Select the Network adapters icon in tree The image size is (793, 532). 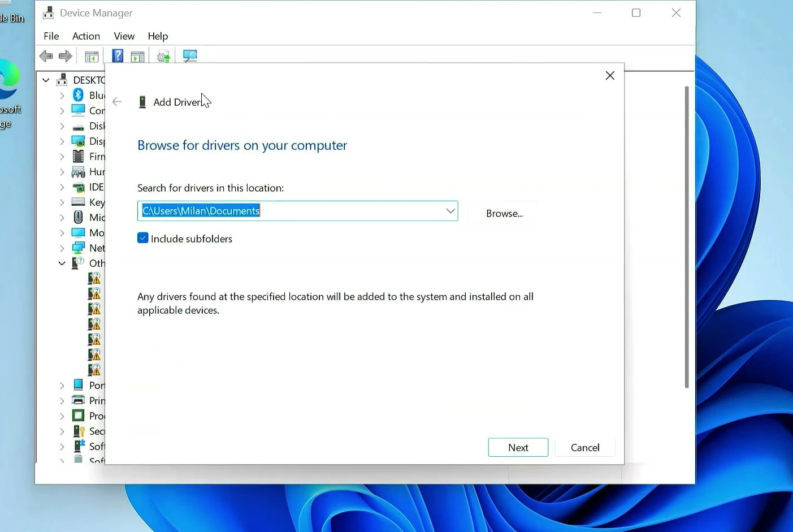pos(78,248)
